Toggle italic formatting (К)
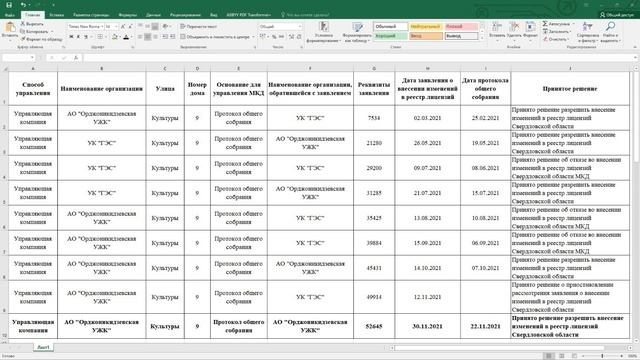640x360 pixels. click(x=78, y=37)
